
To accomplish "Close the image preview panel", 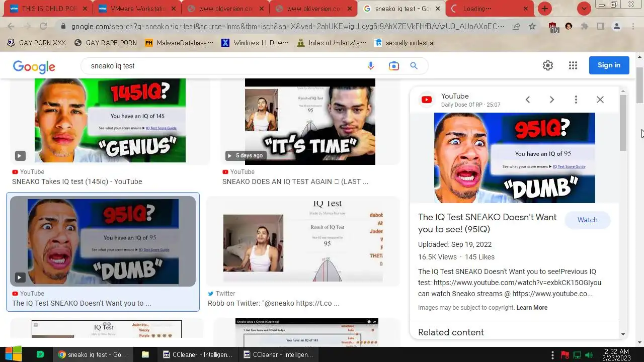I will click(x=600, y=100).
